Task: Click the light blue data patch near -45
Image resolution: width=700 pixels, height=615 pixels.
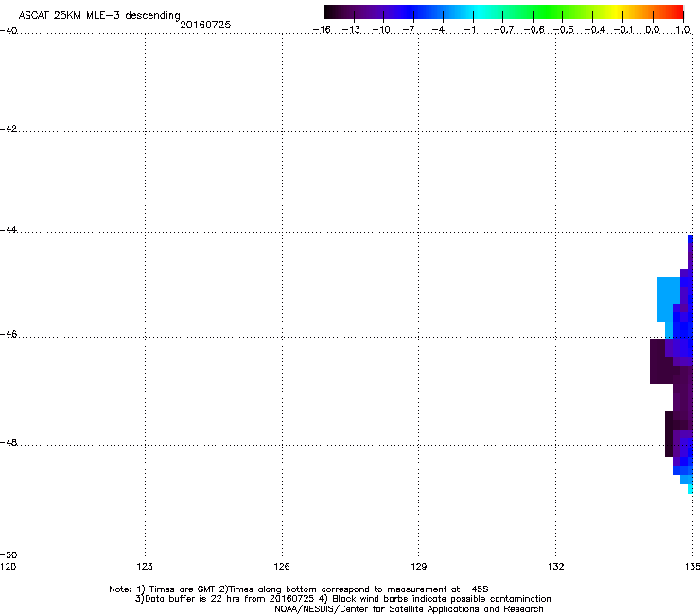Action: (x=668, y=297)
